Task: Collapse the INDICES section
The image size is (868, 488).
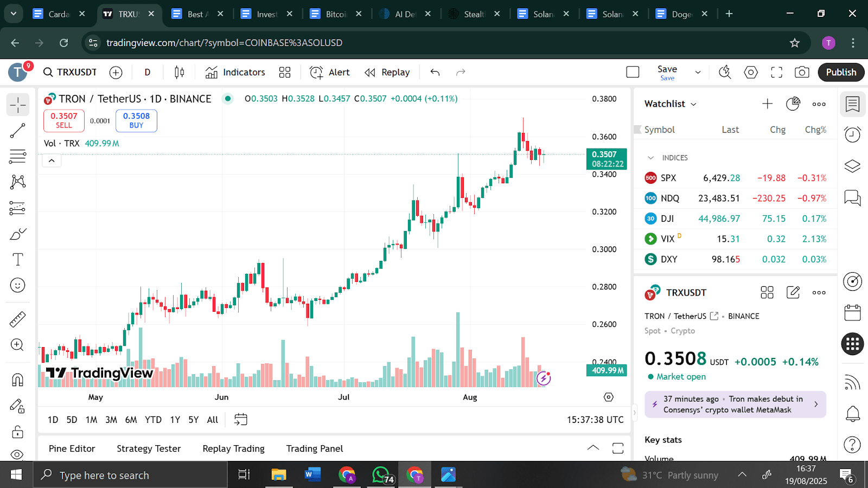Action: tap(651, 158)
